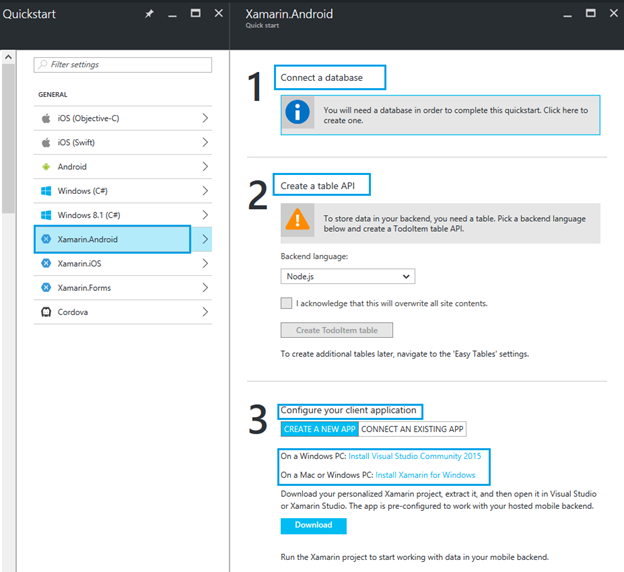Click the orange warning triangle icon
This screenshot has width=624, height=572.
[299, 221]
